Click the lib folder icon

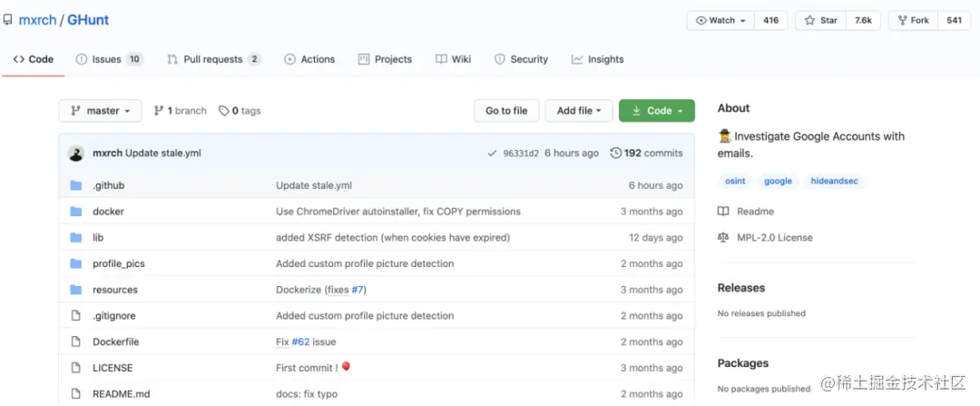(76, 238)
